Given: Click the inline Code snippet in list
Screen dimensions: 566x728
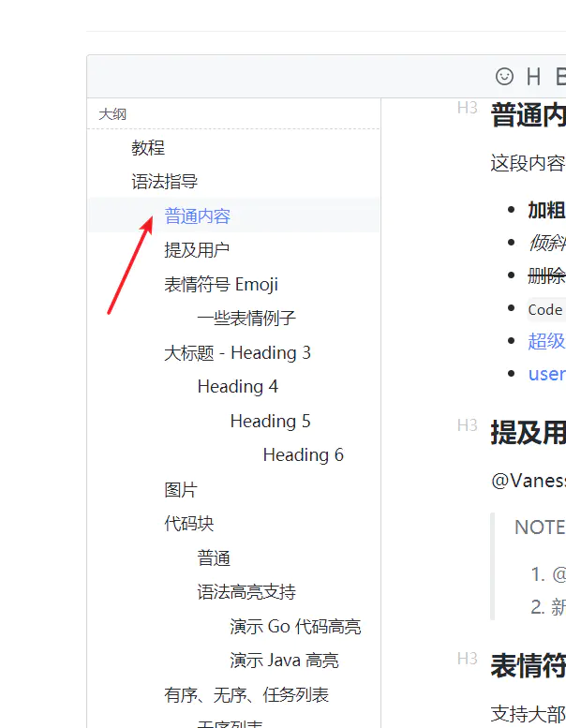Looking at the screenshot, I should pyautogui.click(x=546, y=310).
